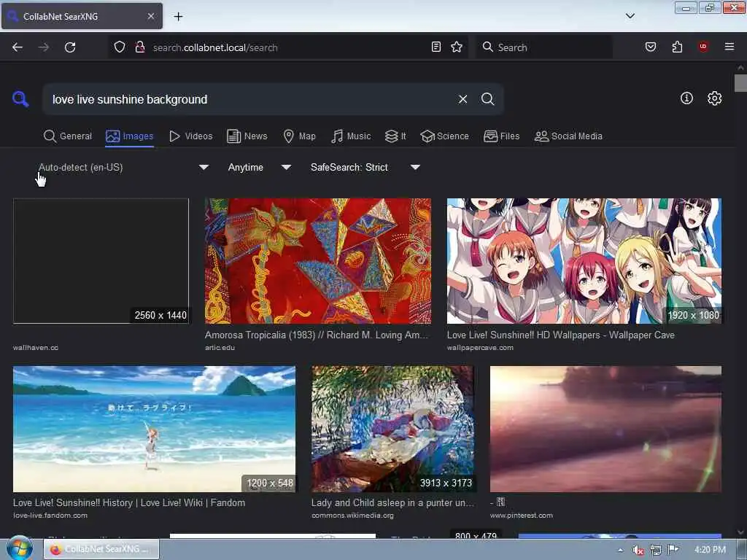Select the Images category tab

click(130, 136)
